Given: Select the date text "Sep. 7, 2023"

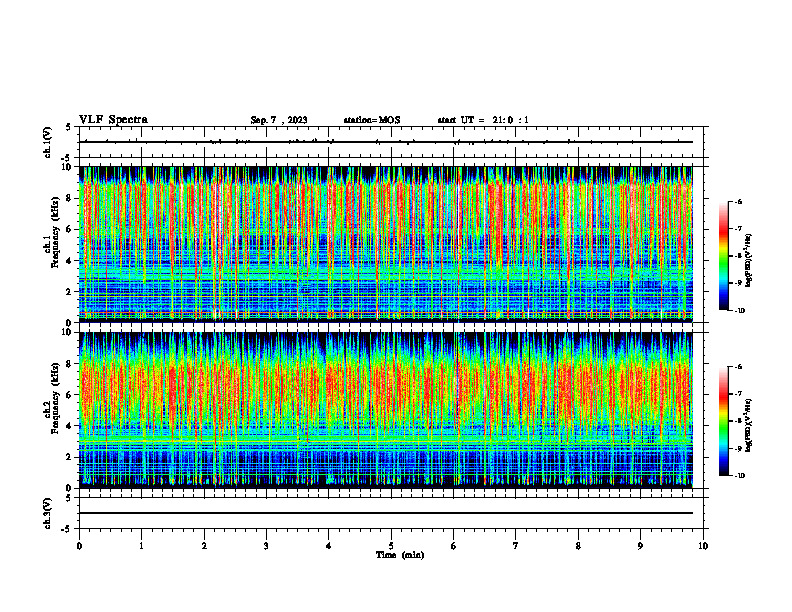Looking at the screenshot, I should click(x=279, y=120).
